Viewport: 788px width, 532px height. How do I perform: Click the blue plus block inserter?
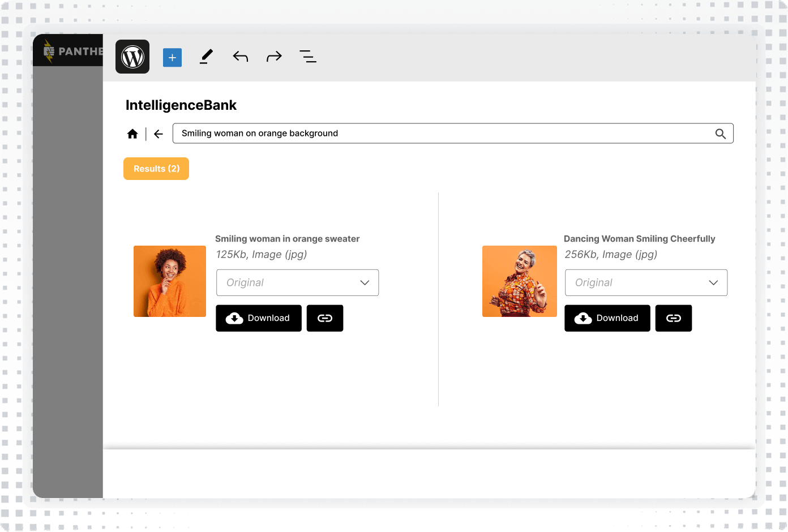click(172, 57)
